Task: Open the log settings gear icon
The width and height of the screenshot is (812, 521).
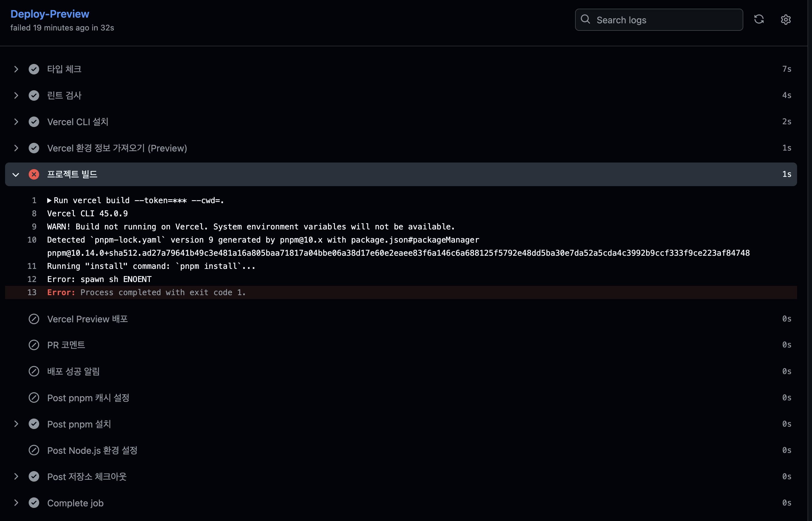Action: [x=785, y=20]
